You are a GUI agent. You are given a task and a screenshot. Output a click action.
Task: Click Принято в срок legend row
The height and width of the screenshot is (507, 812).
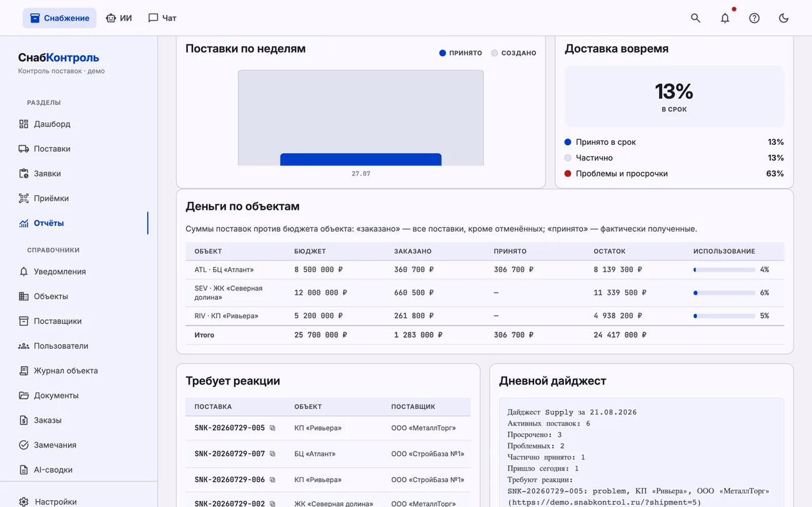tap(674, 142)
